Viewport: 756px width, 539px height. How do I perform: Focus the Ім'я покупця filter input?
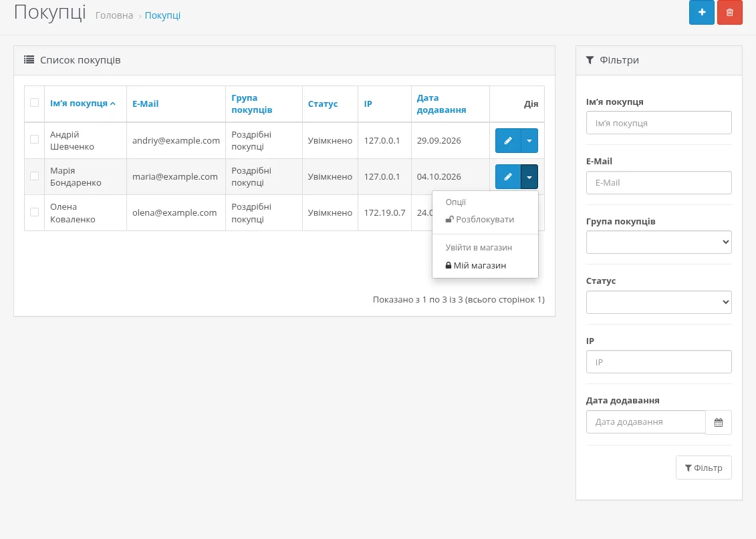658,123
